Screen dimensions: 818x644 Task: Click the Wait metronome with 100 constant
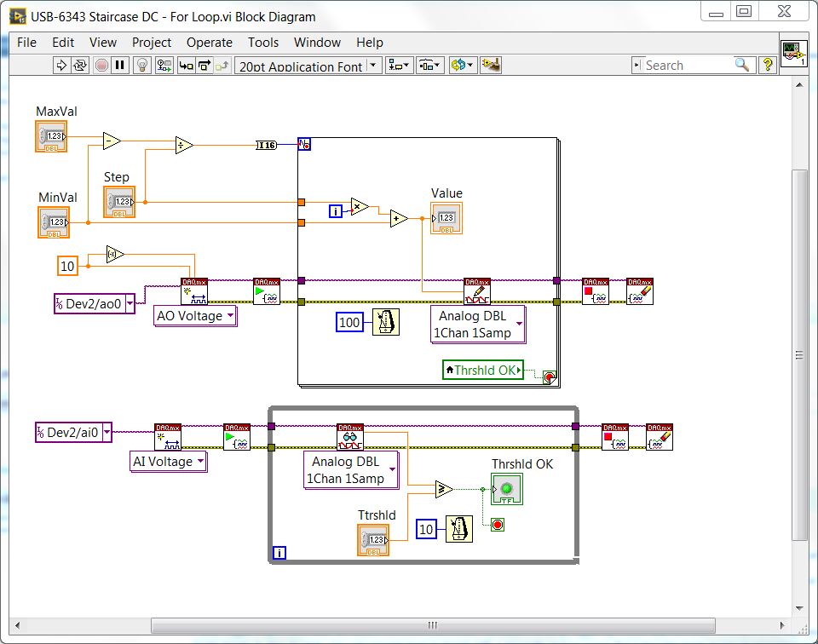tap(385, 322)
